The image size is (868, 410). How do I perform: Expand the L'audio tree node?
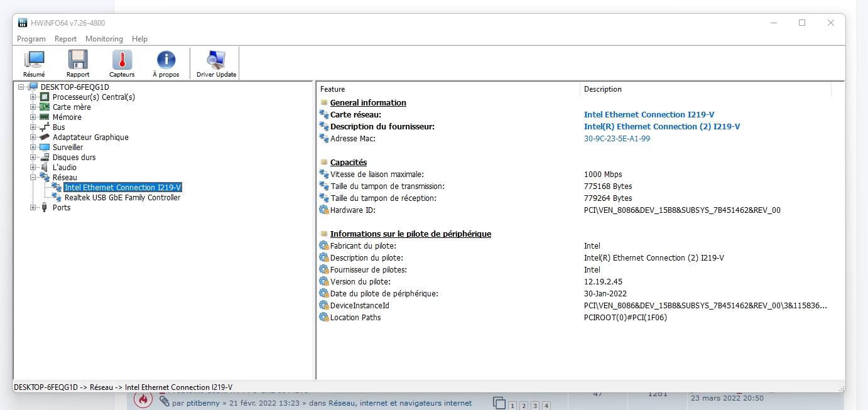33,168
